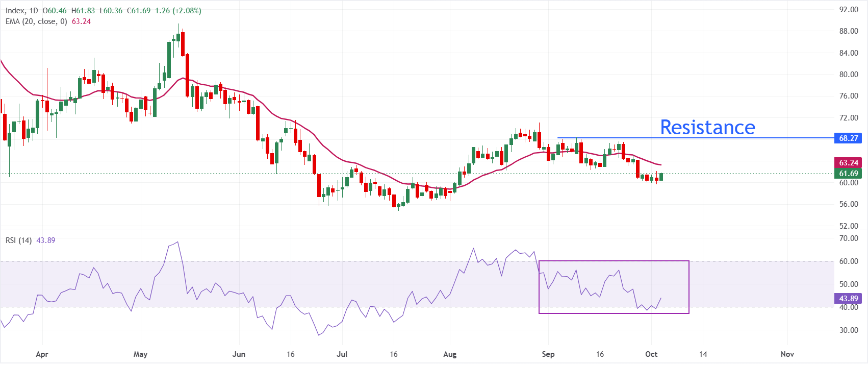Click the 80.00 price axis label

[x=849, y=75]
